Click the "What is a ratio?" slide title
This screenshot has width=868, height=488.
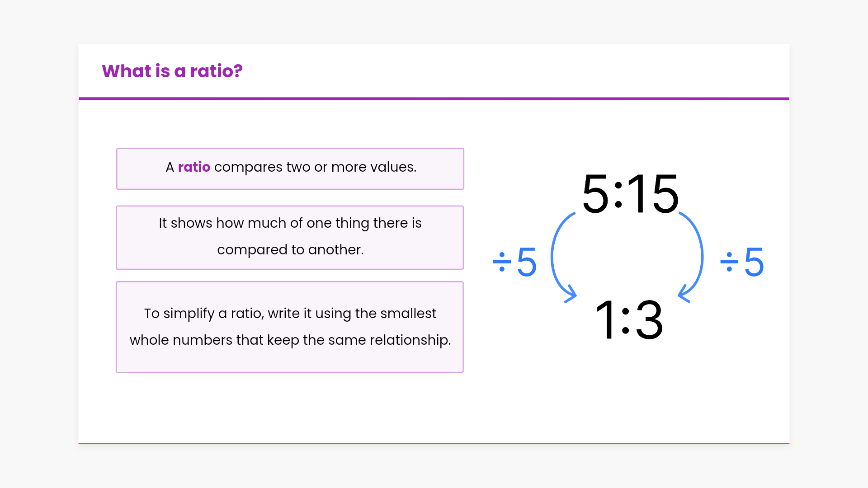(x=172, y=71)
